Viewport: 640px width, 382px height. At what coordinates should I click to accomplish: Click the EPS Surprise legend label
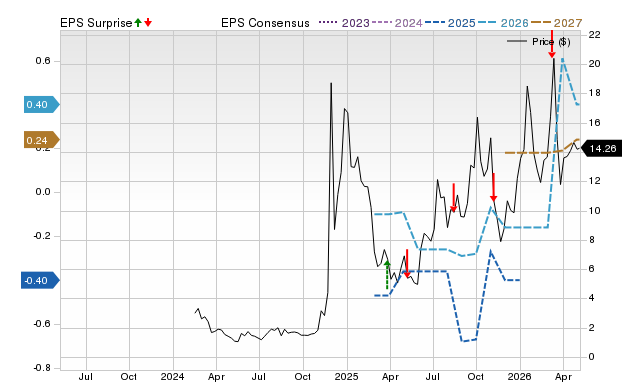click(x=96, y=23)
